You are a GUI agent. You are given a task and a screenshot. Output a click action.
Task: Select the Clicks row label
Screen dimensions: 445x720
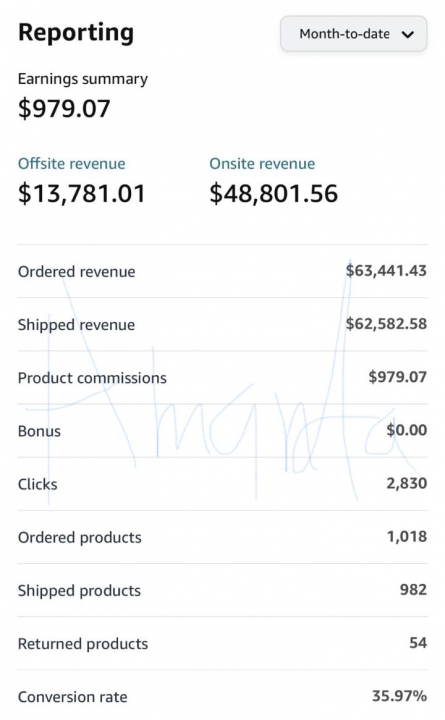tap(38, 484)
